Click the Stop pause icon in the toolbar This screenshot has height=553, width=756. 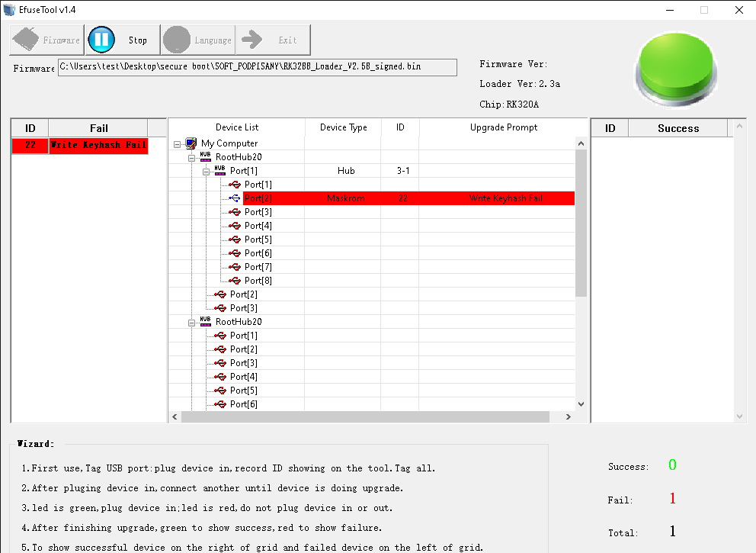101,40
